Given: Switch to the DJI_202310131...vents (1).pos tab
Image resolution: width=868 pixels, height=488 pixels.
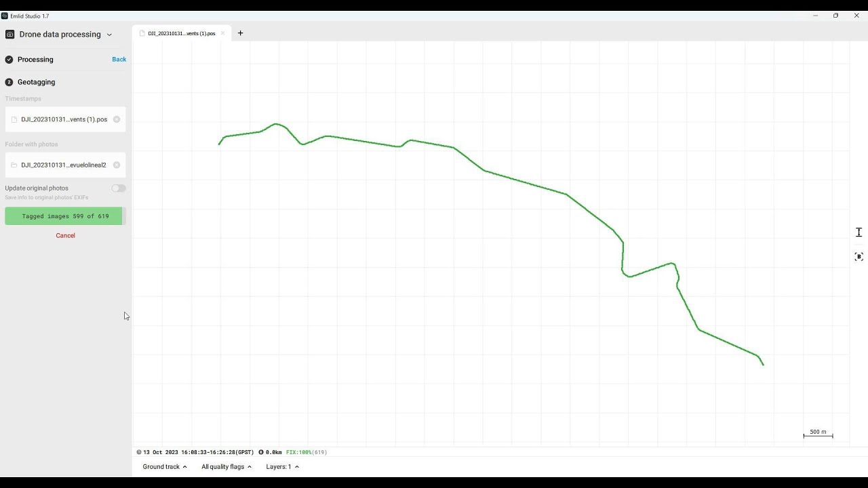Looking at the screenshot, I should pos(181,33).
